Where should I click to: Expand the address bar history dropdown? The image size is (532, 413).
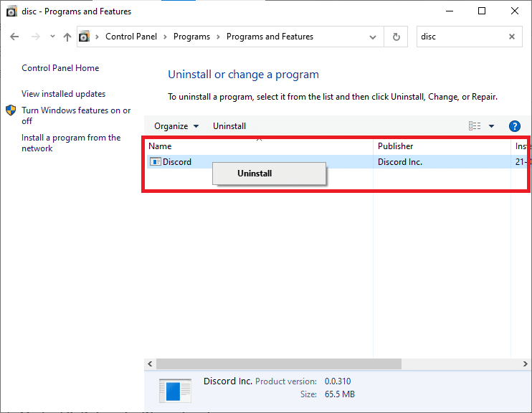click(373, 37)
